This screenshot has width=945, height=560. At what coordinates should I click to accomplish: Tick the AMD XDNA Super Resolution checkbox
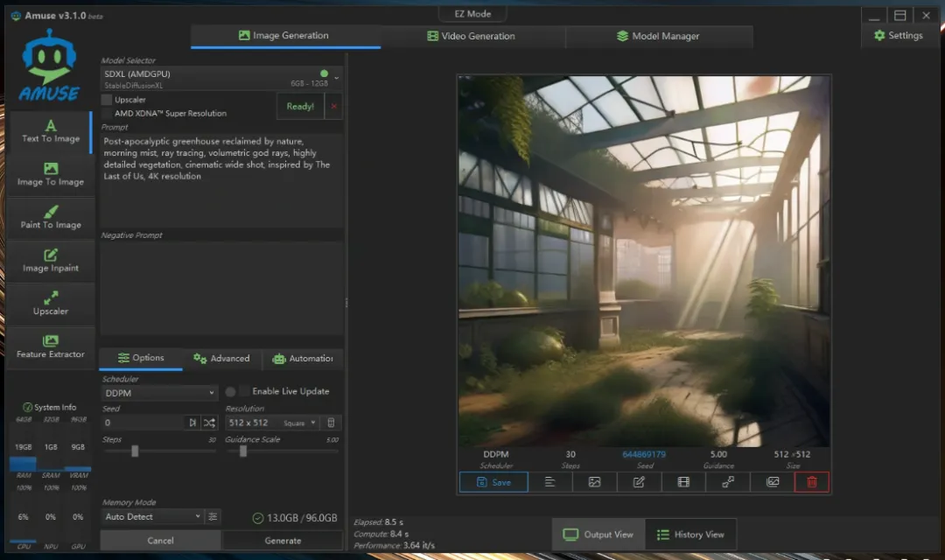click(x=107, y=113)
